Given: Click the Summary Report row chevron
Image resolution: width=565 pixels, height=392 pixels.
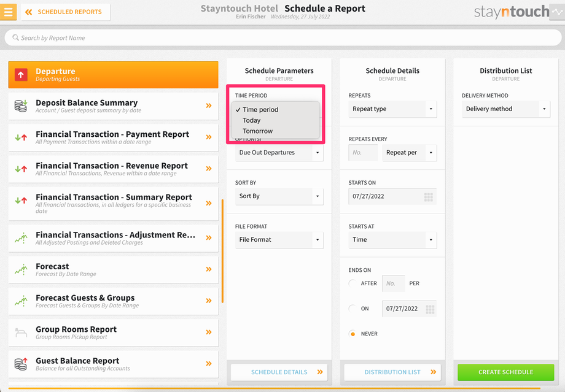Looking at the screenshot, I should coord(209,203).
